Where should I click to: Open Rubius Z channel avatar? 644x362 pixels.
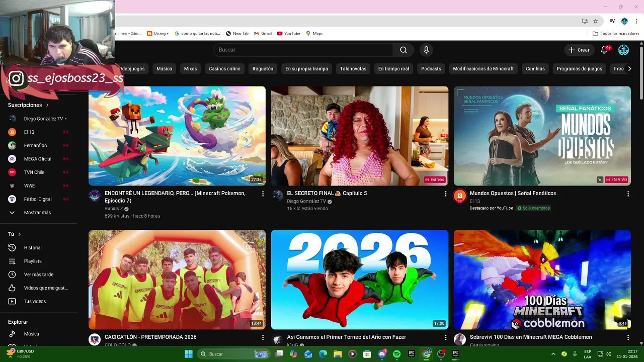coord(95,196)
